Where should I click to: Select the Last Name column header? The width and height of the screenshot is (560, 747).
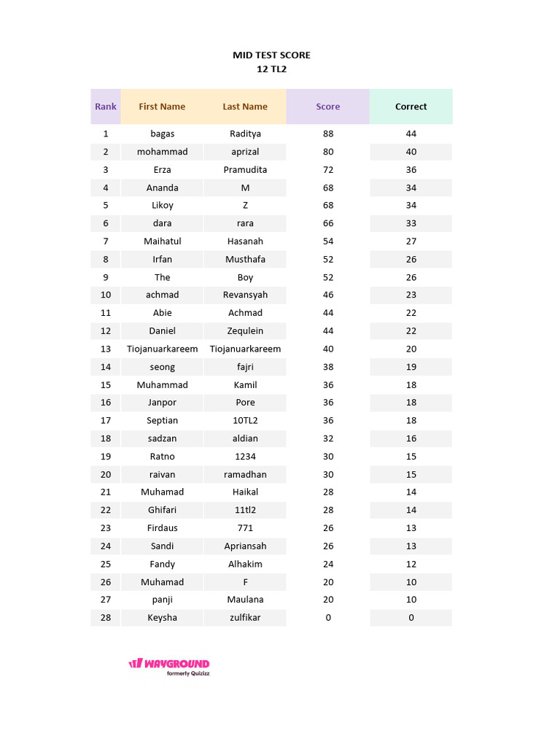pos(245,107)
